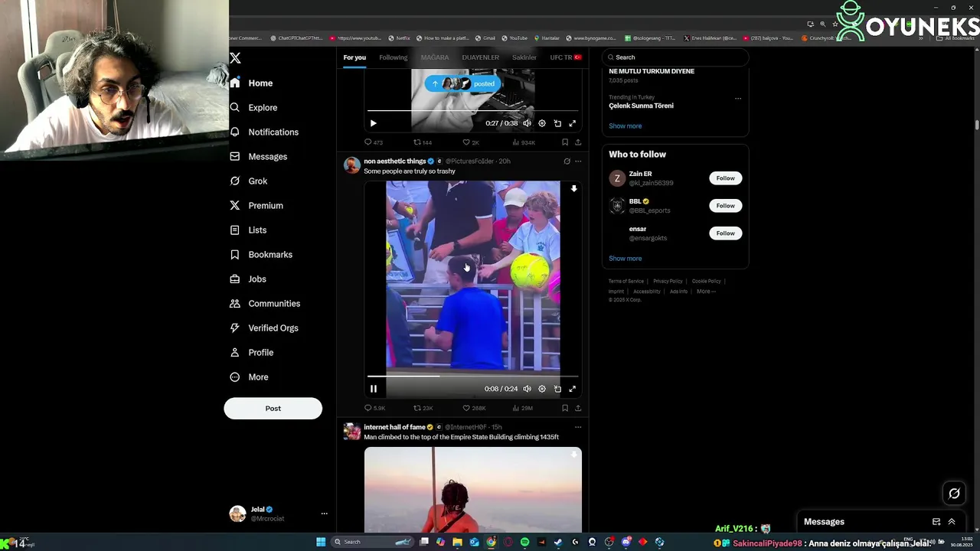Reply to post with 5.9K comments
Image resolution: width=980 pixels, height=551 pixels.
374,408
